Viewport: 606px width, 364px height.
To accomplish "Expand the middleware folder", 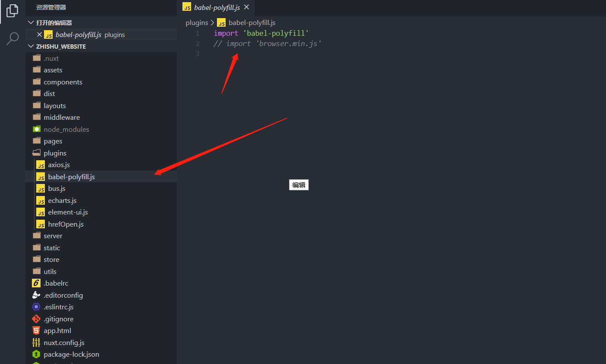I will point(101,117).
